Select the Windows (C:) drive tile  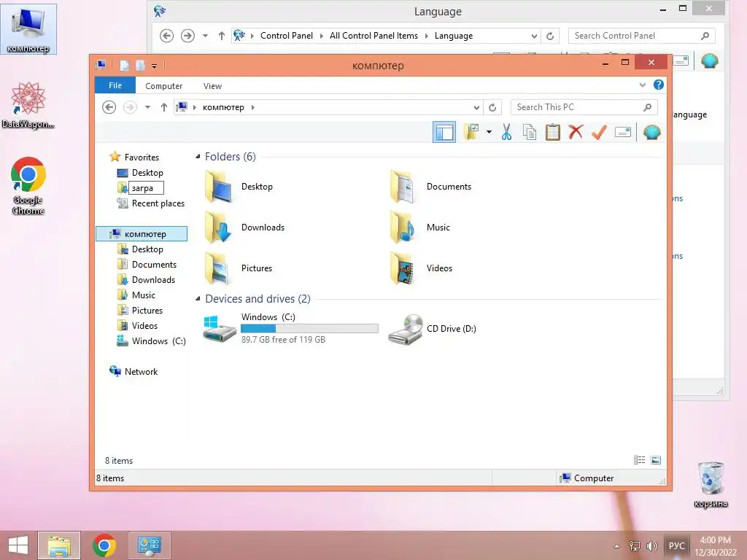point(290,328)
